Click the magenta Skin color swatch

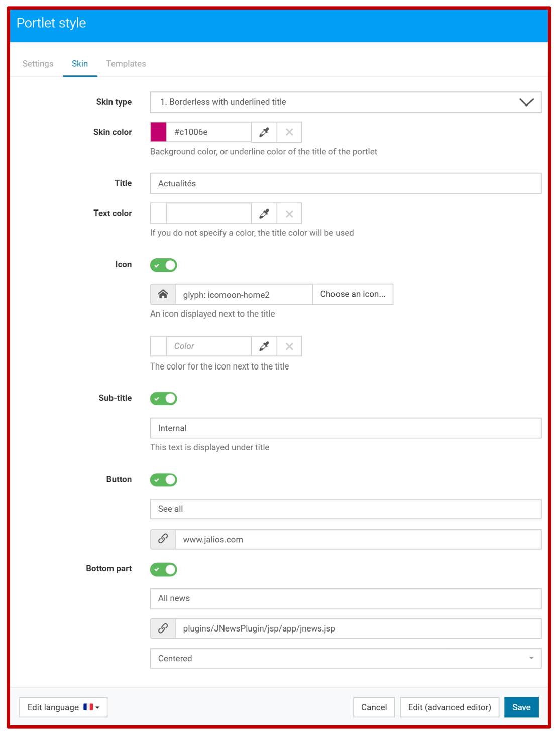click(x=158, y=132)
